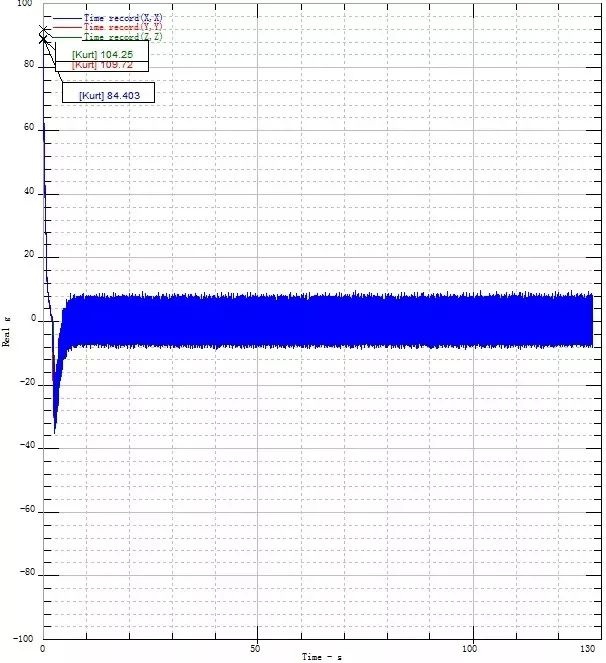
Task: Click the -80 value on vertical axis
Action: point(27,572)
